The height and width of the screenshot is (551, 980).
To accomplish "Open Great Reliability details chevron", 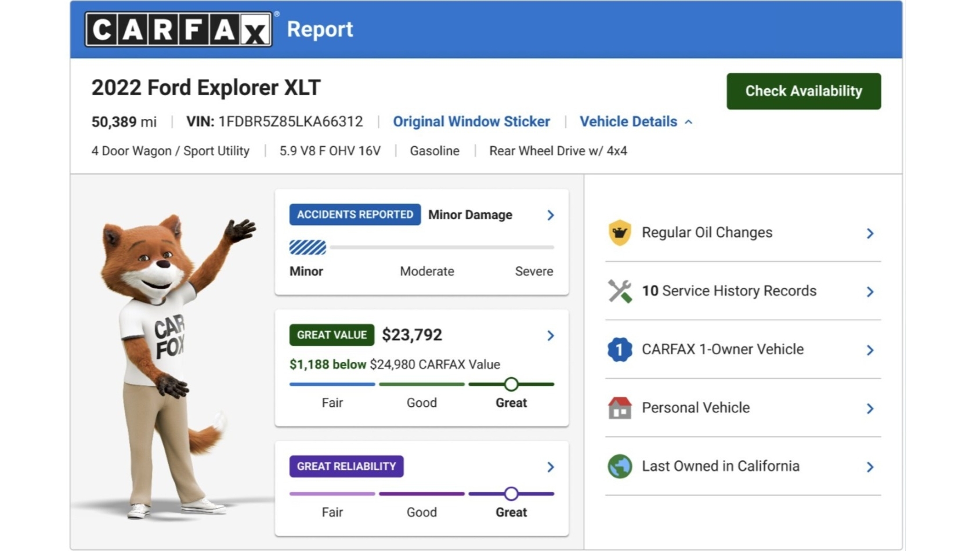I will coord(551,467).
